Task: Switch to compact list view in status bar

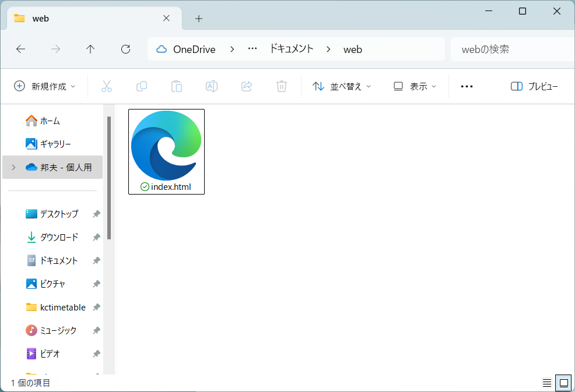Action: click(546, 383)
